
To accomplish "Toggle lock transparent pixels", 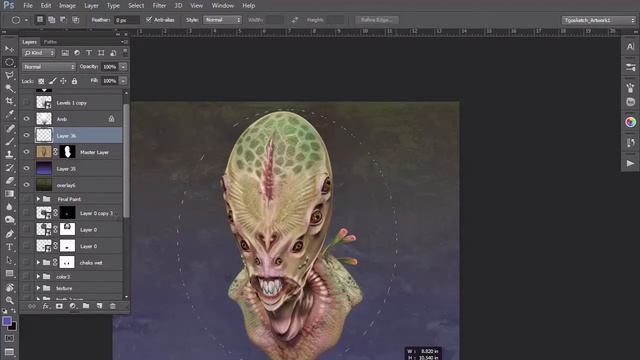I will [41, 81].
